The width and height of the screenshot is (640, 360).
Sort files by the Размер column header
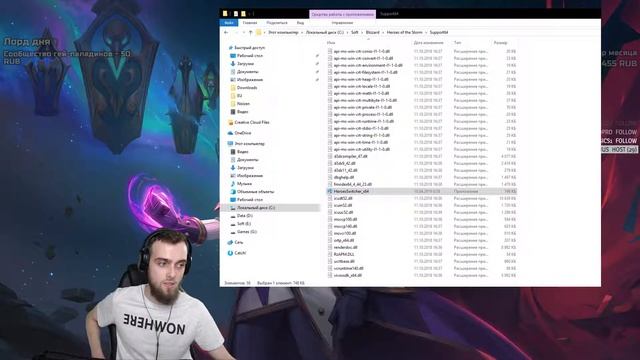click(x=500, y=42)
